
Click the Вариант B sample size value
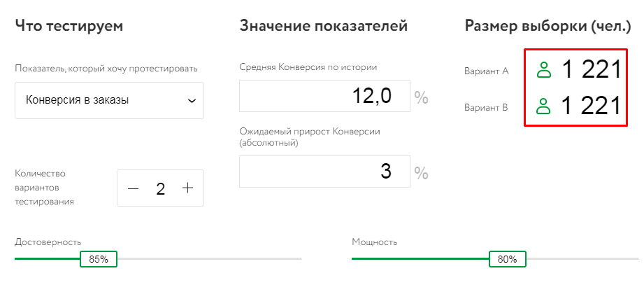click(591, 106)
